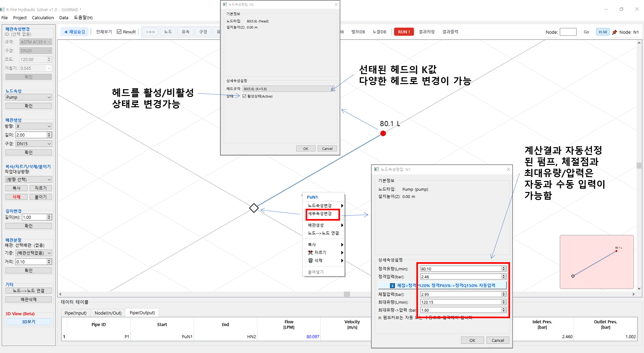Switch to the Node(In/Out) tab
This screenshot has height=353, width=644.
(108, 313)
